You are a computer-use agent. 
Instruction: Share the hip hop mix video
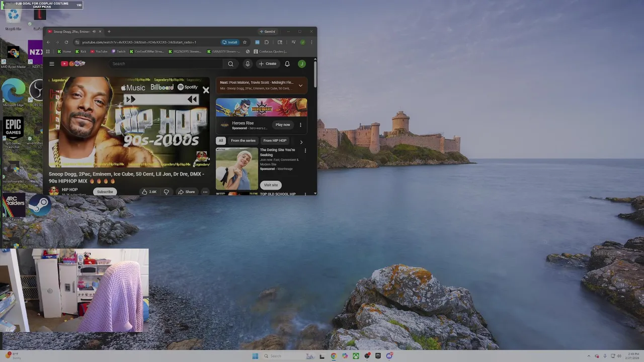click(x=186, y=192)
